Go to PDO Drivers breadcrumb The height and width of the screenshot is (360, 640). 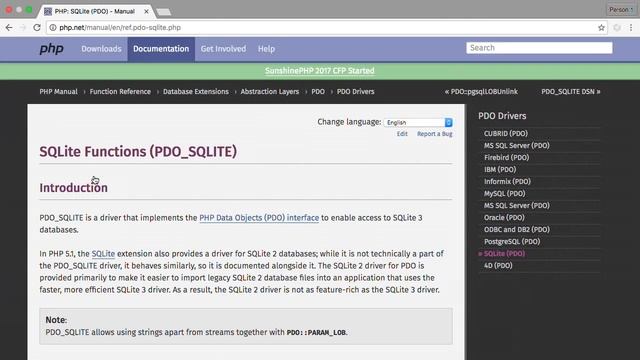coord(356,91)
